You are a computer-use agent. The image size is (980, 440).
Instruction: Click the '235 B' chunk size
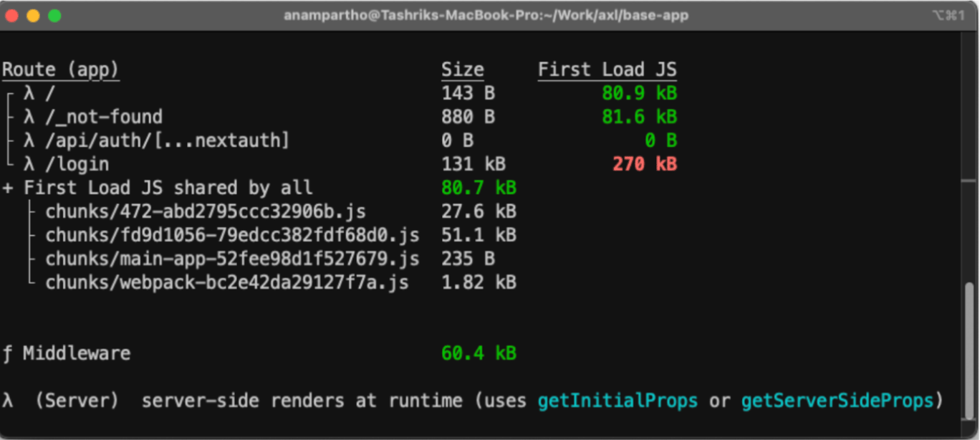[x=468, y=259]
